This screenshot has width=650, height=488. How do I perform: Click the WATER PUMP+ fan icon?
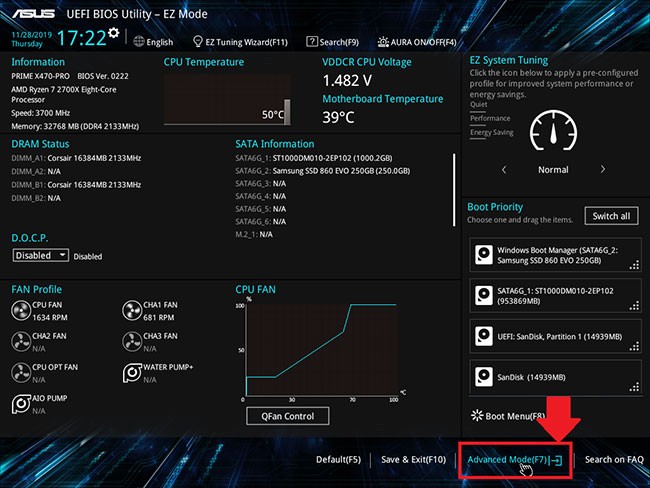(x=133, y=373)
